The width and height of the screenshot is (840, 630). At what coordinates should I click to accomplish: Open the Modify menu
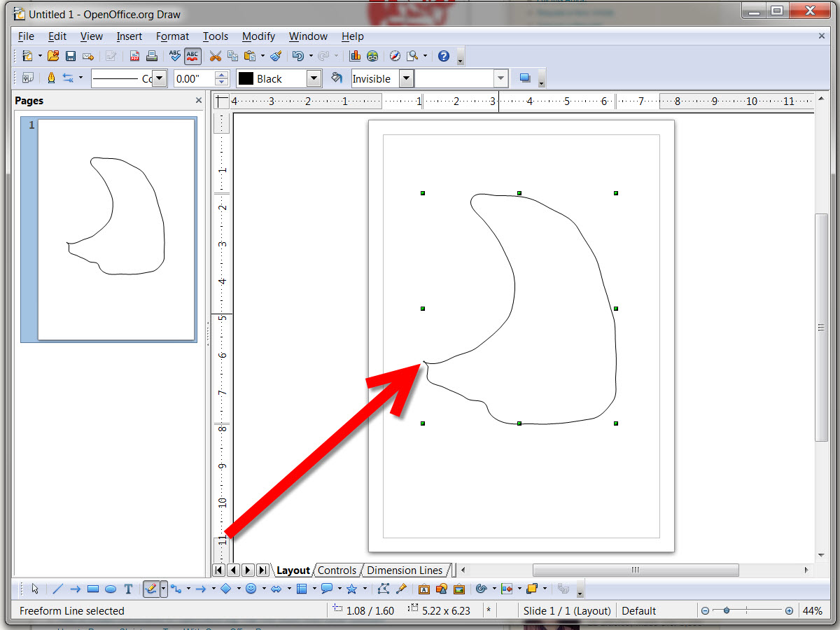(x=258, y=36)
